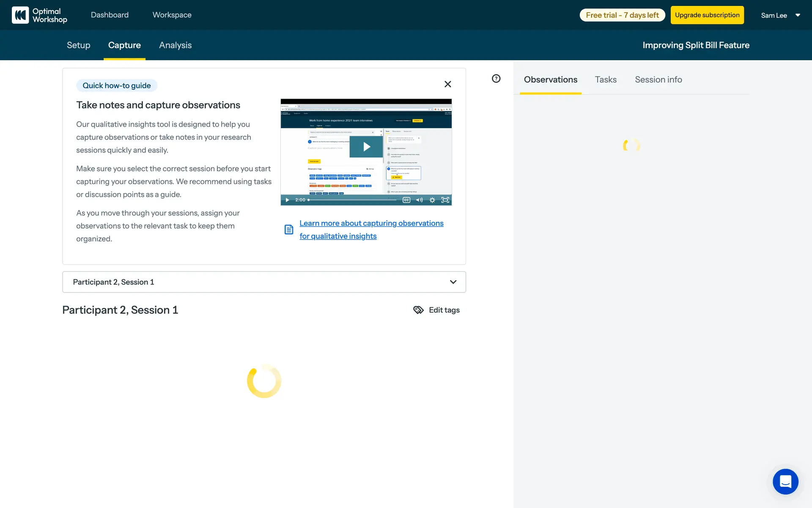Enter fullscreen mode on the video

pyautogui.click(x=445, y=200)
